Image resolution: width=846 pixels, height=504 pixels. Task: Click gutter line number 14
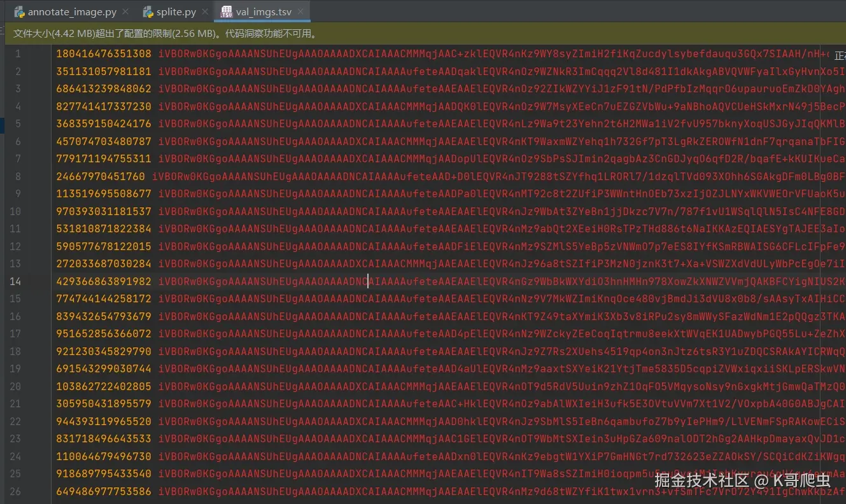pos(15,281)
